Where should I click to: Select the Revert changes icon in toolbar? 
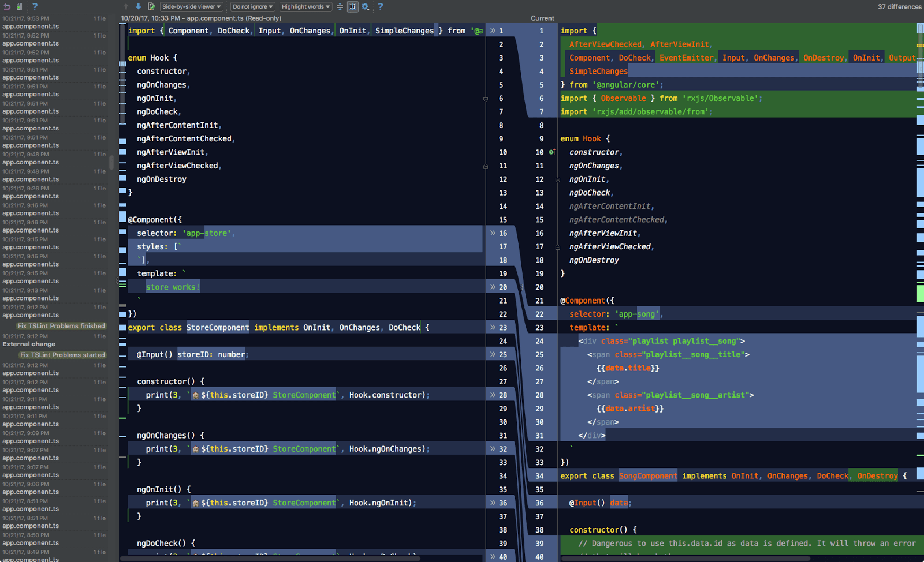(7, 6)
